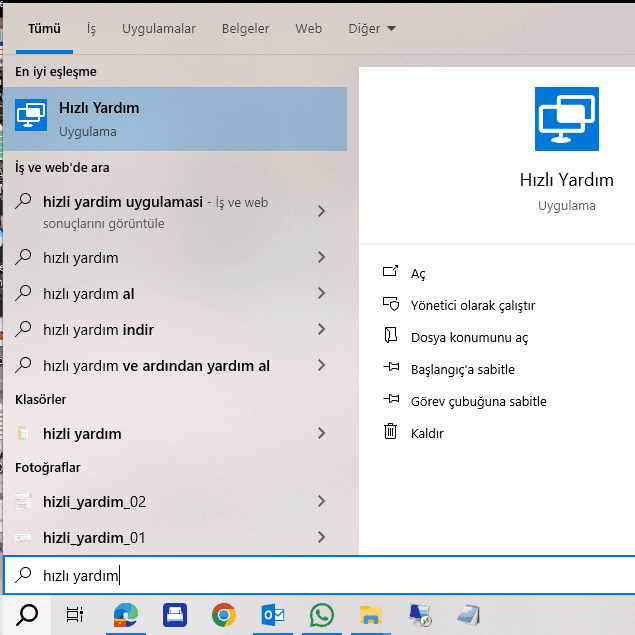Select the Web search tab

pos(308,29)
